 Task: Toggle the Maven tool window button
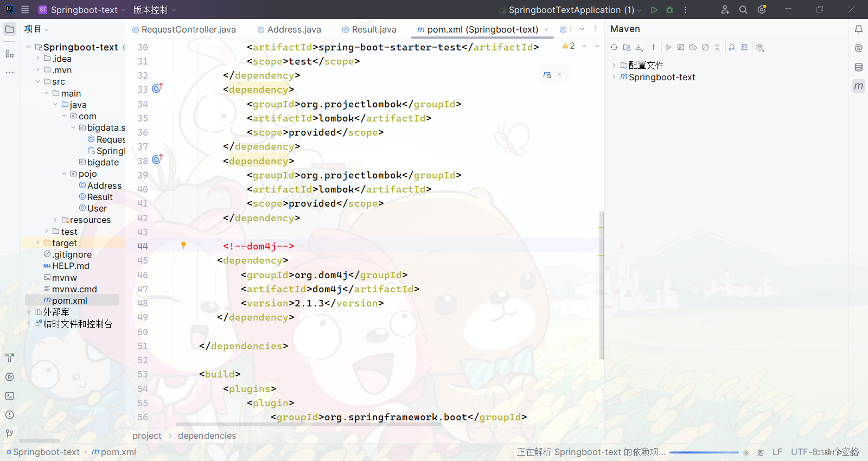click(858, 86)
